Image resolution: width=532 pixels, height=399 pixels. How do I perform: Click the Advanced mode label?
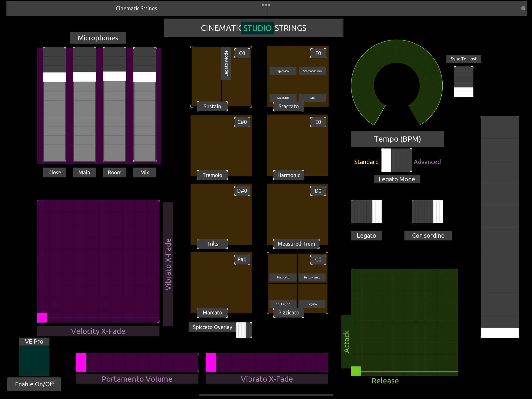[x=427, y=162]
